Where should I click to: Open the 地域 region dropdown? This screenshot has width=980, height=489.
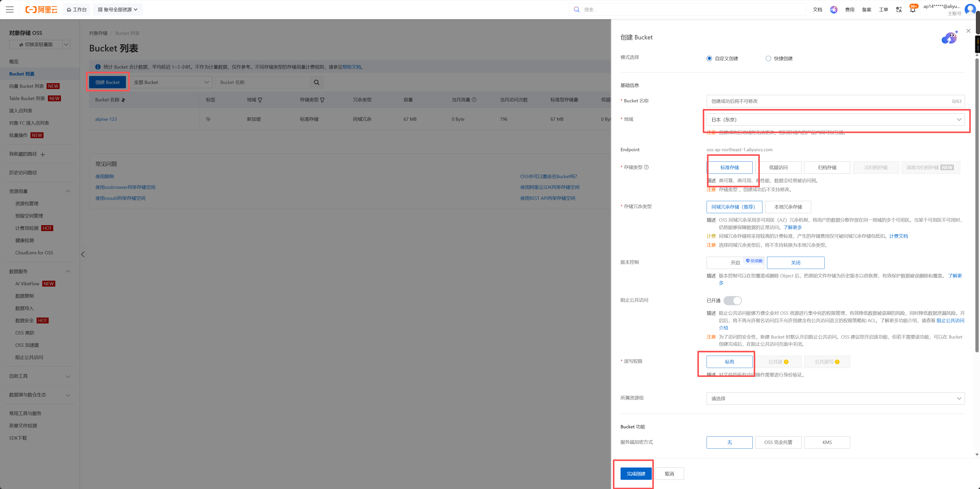[835, 119]
